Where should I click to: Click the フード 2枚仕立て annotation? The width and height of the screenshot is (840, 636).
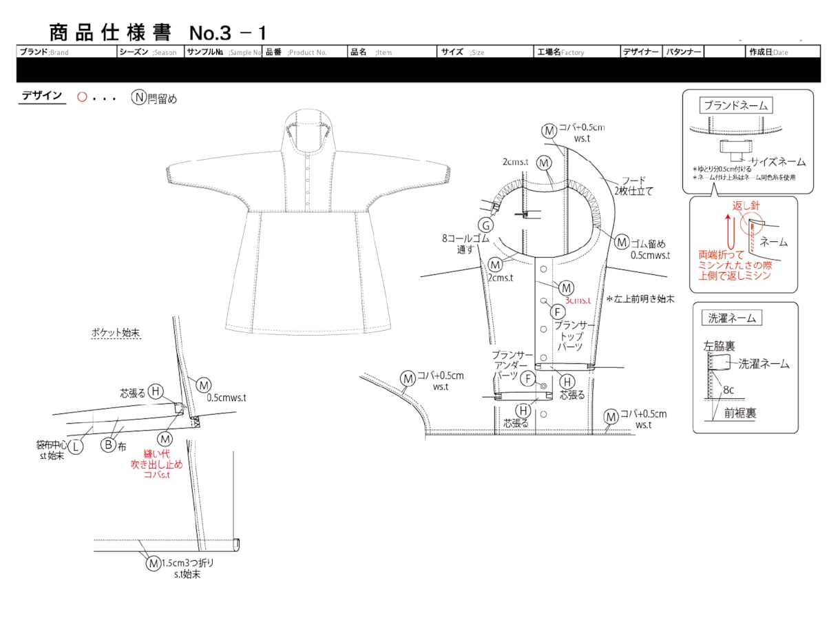[x=633, y=185]
